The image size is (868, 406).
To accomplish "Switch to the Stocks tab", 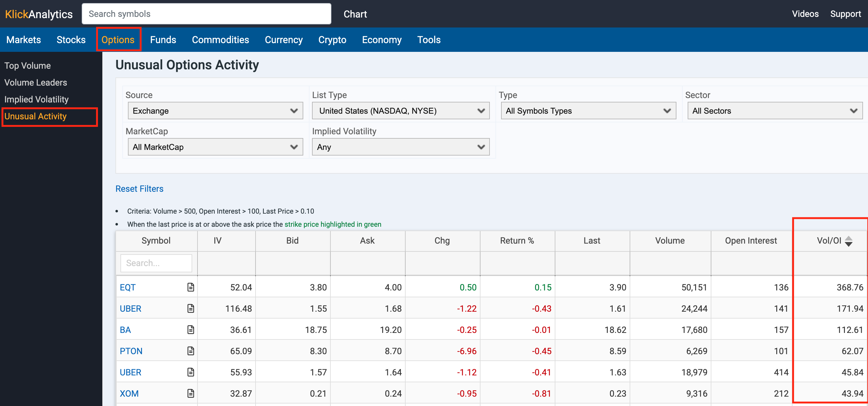I will pos(71,40).
